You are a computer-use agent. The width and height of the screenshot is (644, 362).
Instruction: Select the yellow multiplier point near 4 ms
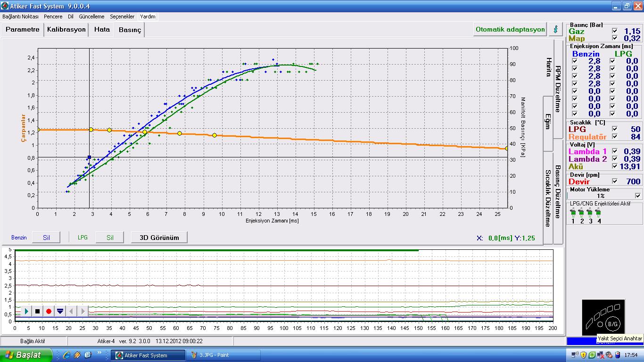coord(109,130)
